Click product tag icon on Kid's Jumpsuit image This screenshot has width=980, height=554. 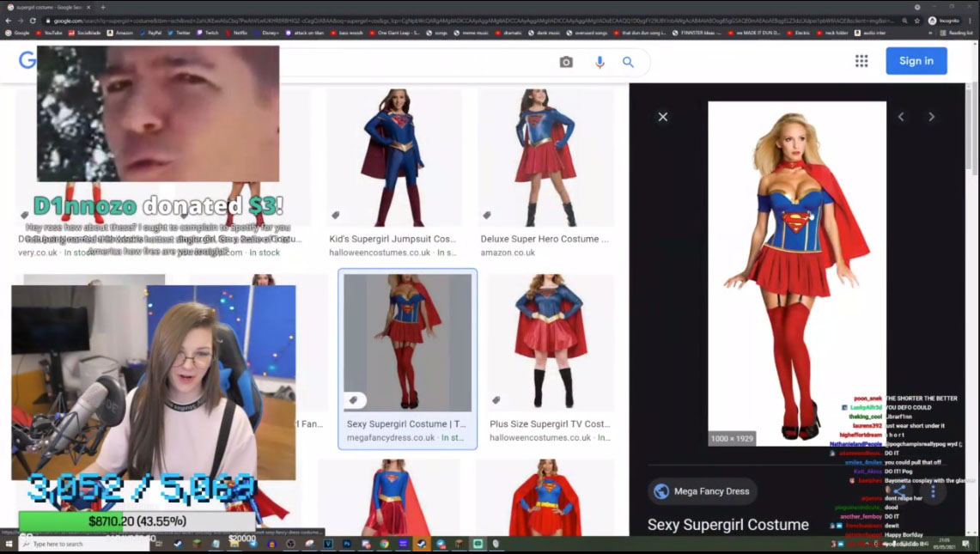(x=336, y=215)
